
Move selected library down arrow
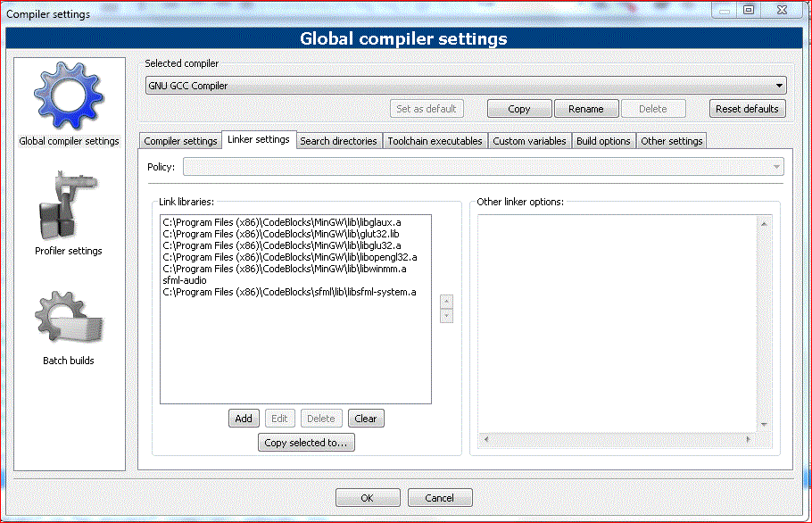446,316
